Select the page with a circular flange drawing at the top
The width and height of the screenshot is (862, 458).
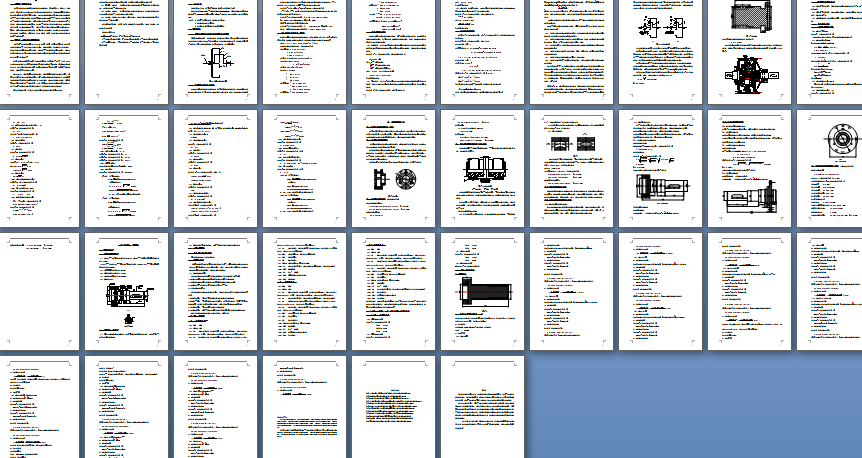pos(830,168)
